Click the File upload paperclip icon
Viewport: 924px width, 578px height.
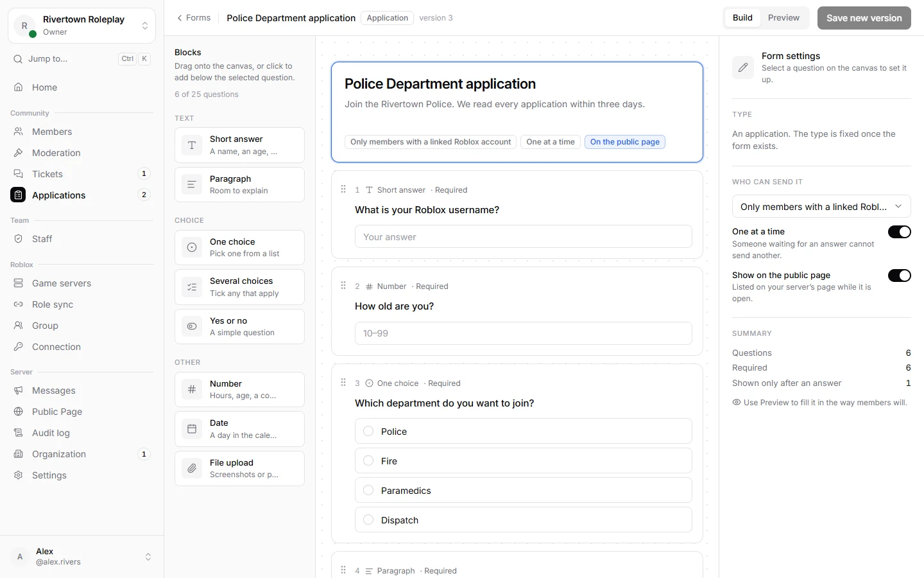click(192, 469)
